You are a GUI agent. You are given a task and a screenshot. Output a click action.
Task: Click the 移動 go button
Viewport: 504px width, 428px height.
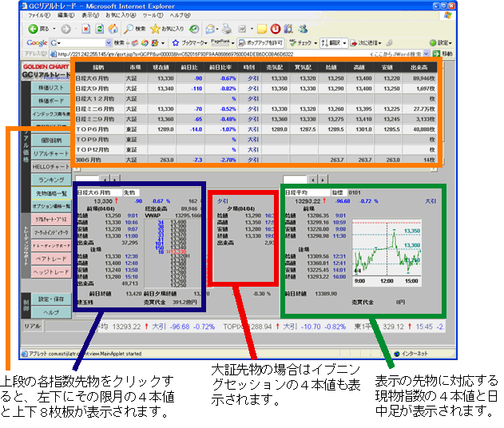point(443,53)
